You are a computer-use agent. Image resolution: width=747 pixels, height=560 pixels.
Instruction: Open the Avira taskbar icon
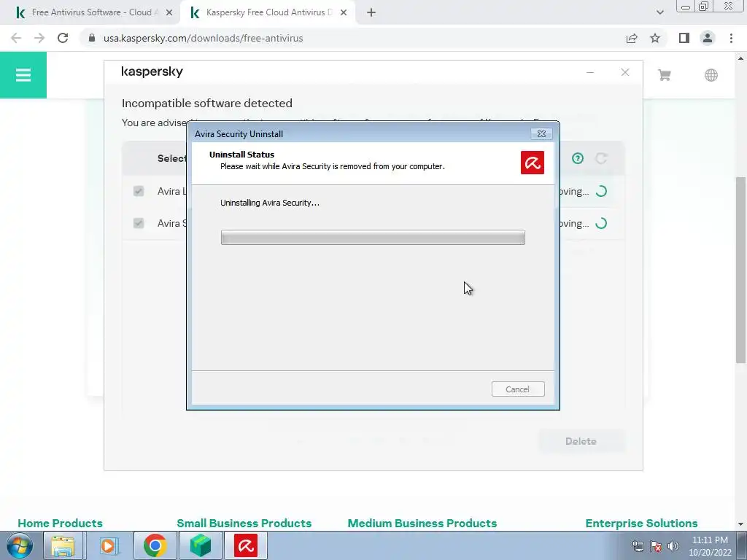[246, 545]
